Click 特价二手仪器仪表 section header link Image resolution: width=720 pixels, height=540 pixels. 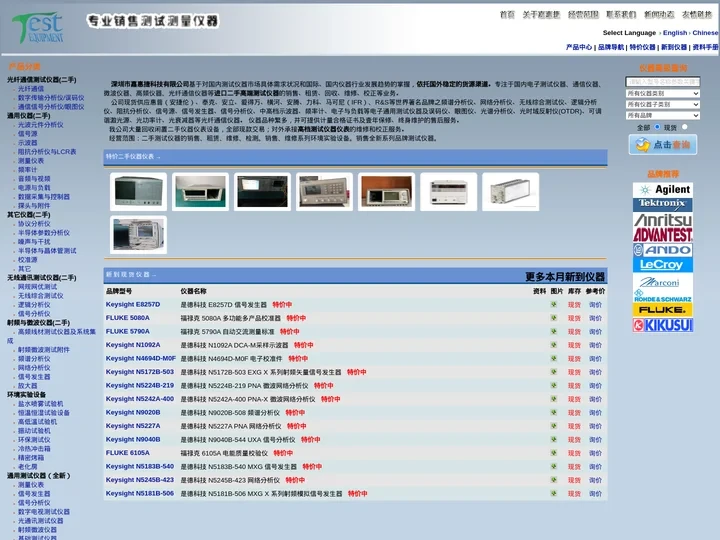tap(133, 157)
